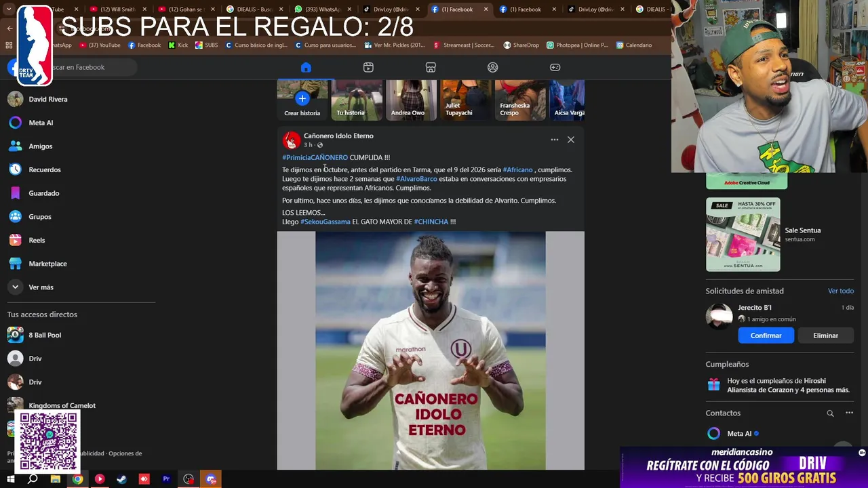
Task: Switch to the first DrivLoy TikTok tab
Action: click(391, 9)
